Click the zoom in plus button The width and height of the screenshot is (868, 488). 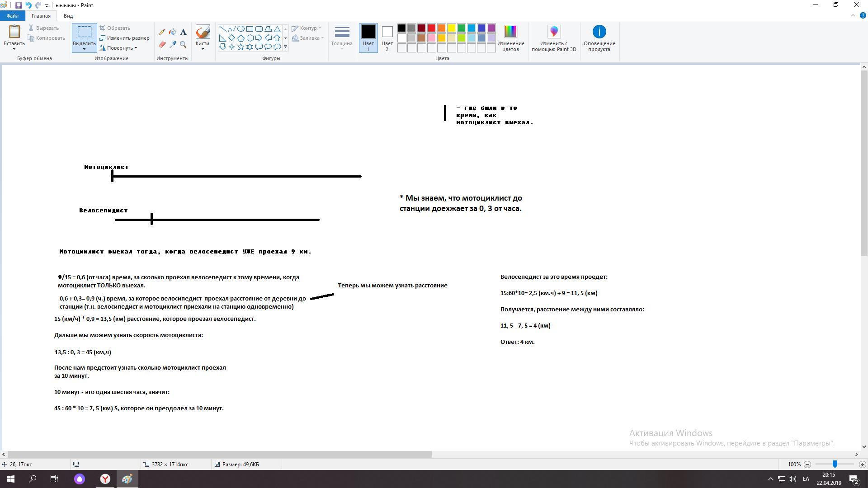(x=862, y=465)
